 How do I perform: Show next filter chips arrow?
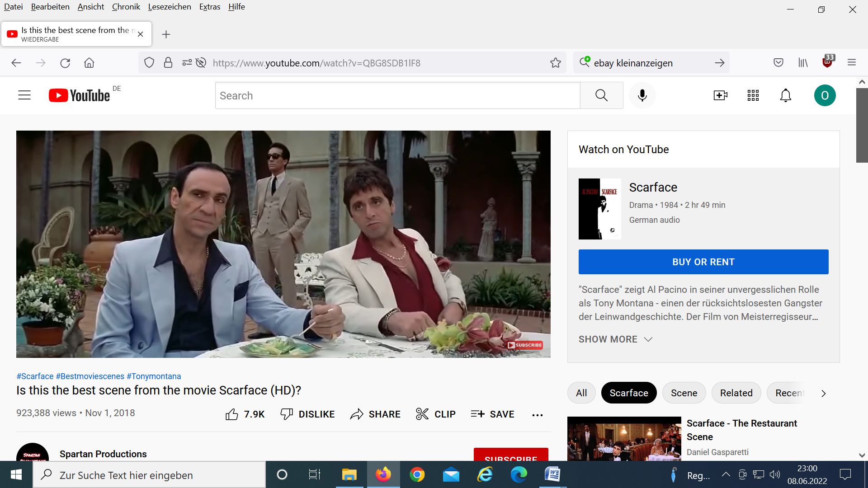coord(823,394)
